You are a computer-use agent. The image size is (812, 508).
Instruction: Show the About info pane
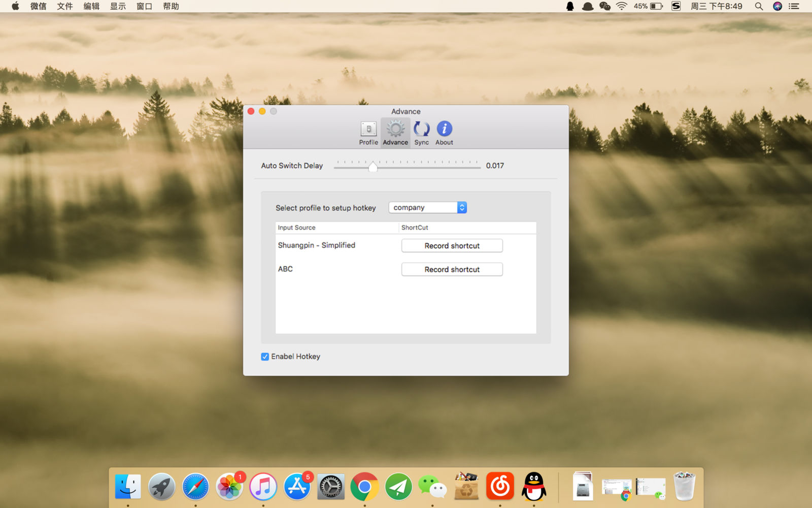(444, 133)
